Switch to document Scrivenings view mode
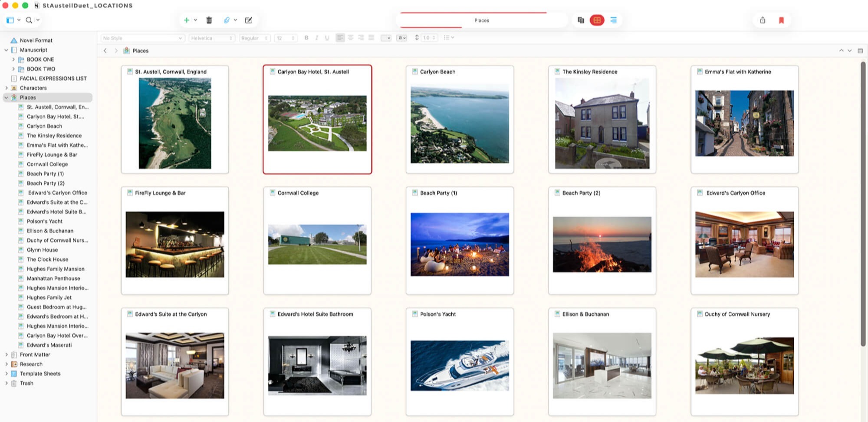 coord(581,20)
